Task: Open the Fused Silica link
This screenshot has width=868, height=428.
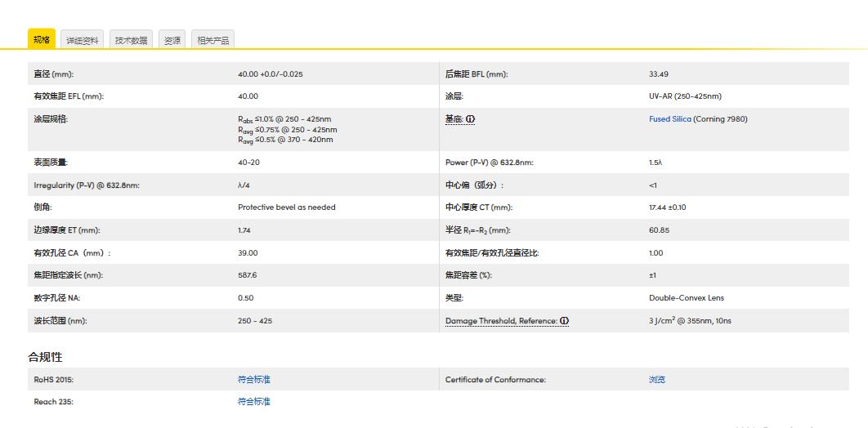Action: click(x=670, y=119)
